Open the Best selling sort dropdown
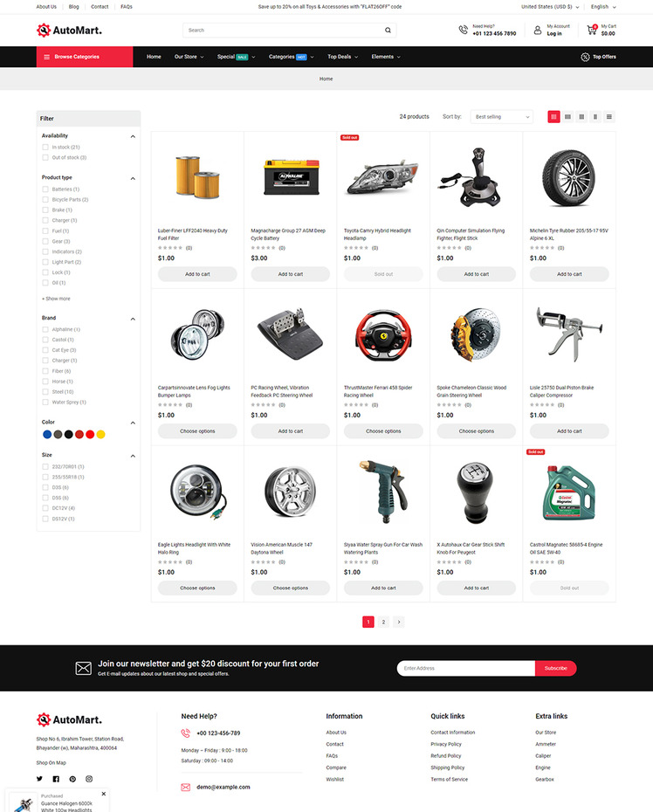Screen dimensions: 653x812 tap(502, 116)
